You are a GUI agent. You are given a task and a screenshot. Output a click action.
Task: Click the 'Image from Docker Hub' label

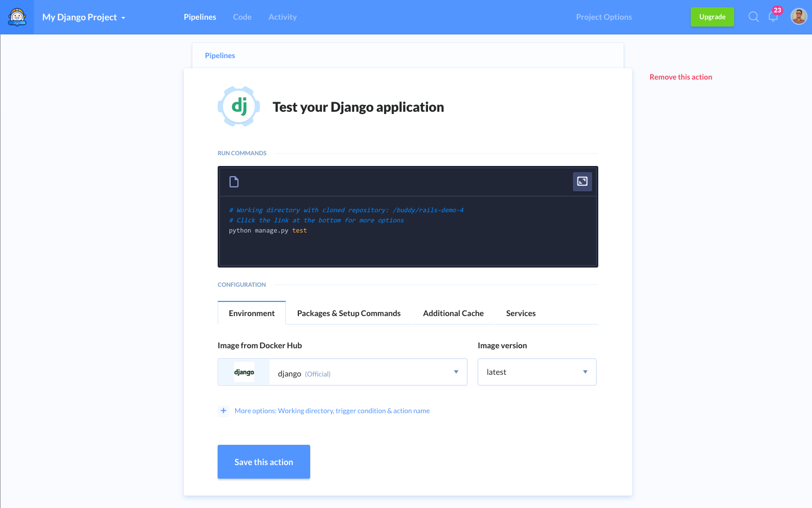(260, 345)
